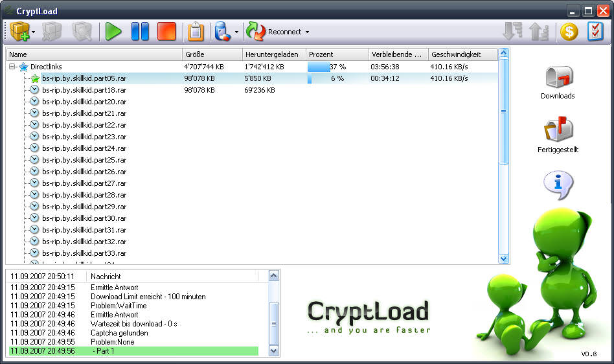Click the 37 % progress bar of Directlinks
Image resolution: width=614 pixels, height=364 pixels.
(x=337, y=67)
